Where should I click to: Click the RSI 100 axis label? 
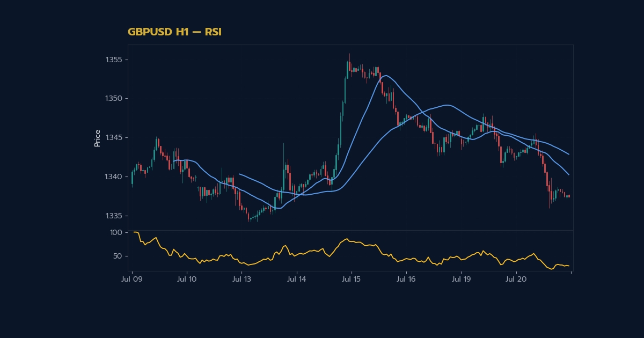116,232
